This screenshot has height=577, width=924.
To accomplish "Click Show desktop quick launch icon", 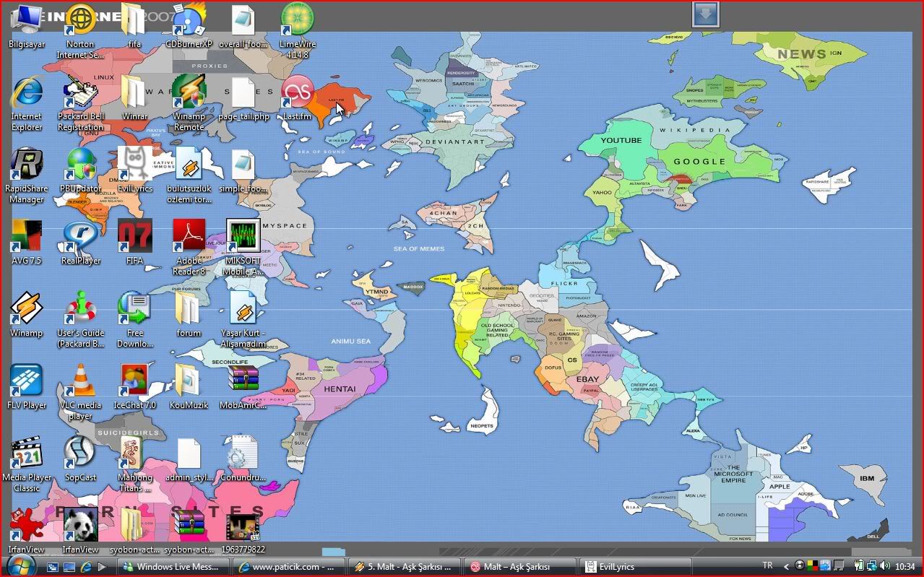I will pos(69,567).
